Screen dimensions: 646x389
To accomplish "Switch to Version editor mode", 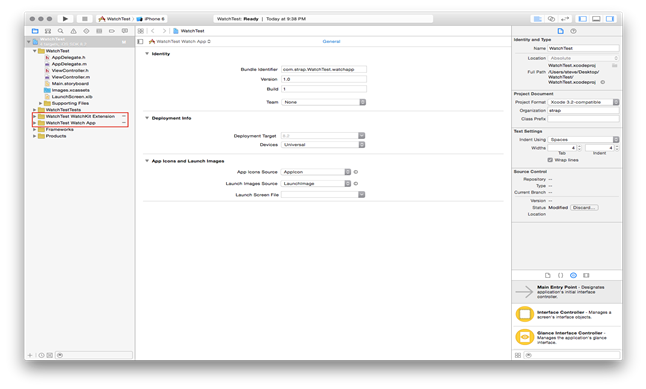I will coord(565,19).
